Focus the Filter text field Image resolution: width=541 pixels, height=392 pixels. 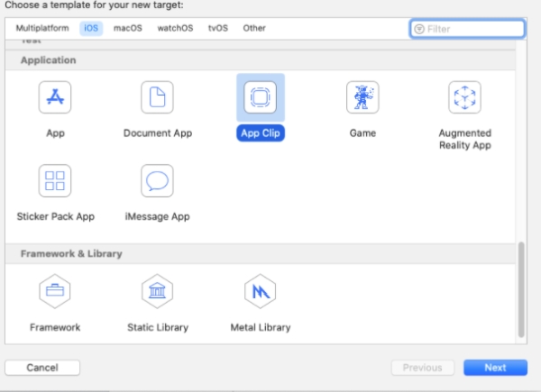point(467,29)
